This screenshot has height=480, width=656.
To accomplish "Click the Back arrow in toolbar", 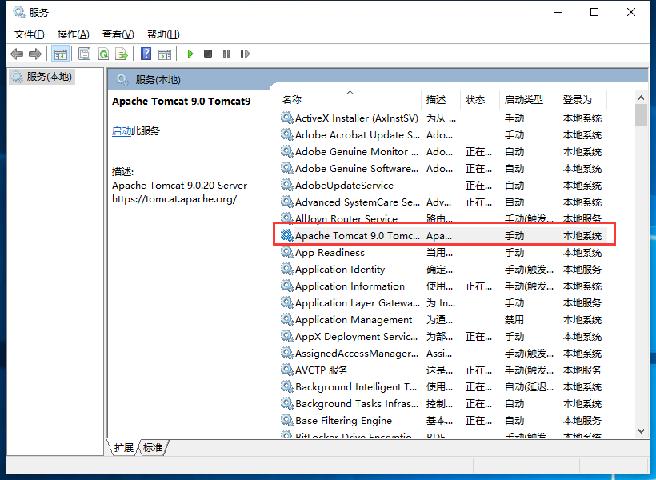I will pyautogui.click(x=17, y=54).
